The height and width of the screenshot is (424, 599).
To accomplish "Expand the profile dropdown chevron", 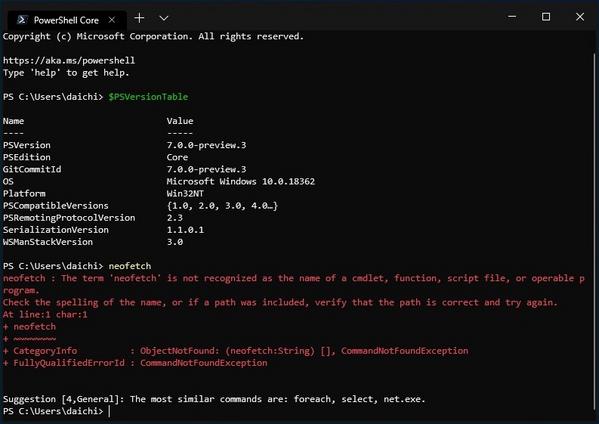I will point(164,18).
